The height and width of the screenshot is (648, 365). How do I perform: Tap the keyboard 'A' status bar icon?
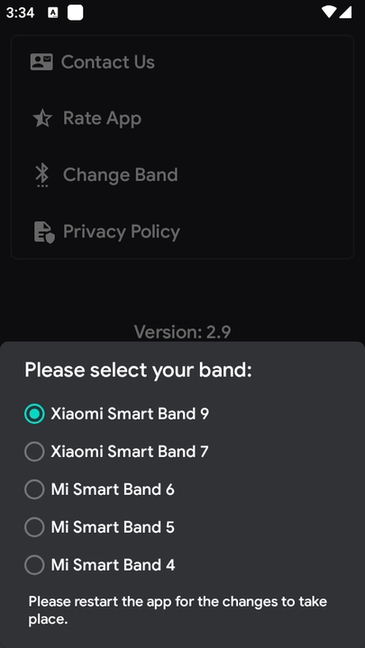click(53, 13)
